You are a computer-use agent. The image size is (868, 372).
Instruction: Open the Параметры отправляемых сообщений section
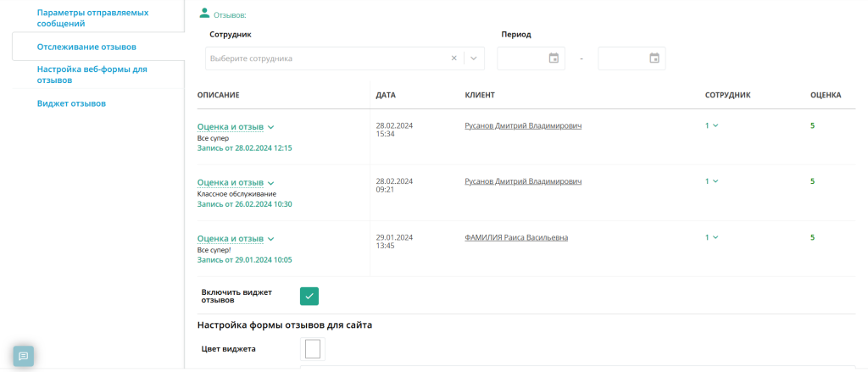coord(93,18)
